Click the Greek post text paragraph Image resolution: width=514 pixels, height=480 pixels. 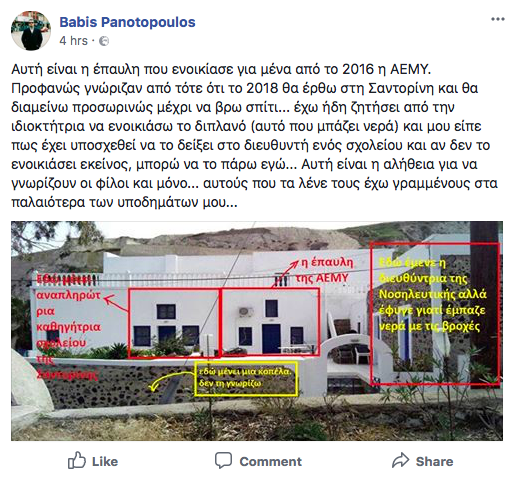255,136
